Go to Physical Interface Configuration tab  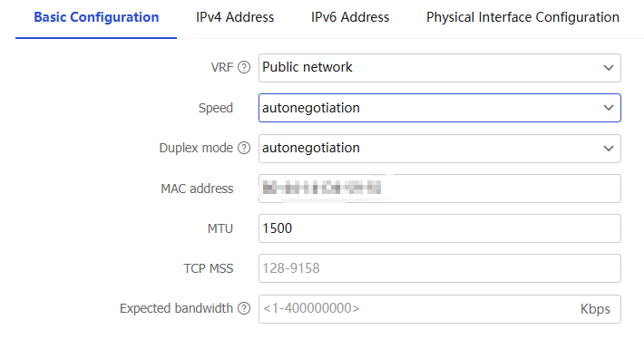click(x=522, y=17)
